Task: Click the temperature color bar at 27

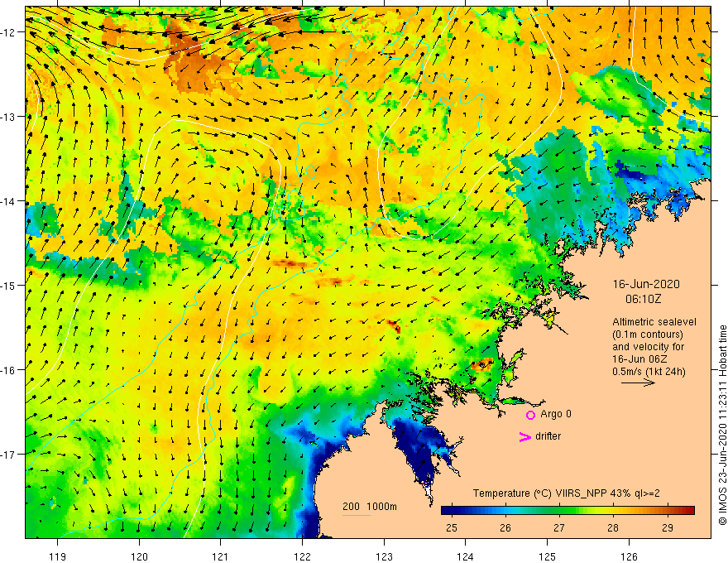Action: [559, 511]
